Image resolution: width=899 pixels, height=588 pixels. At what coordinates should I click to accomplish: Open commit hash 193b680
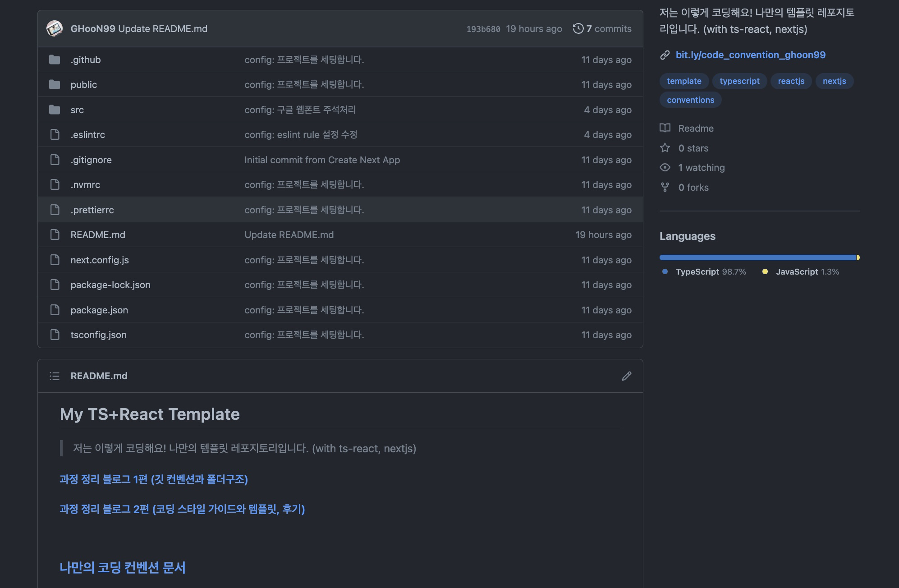(x=483, y=29)
